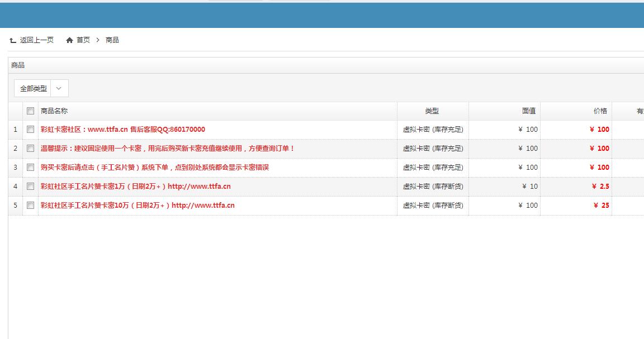Click the back arrow icon beside 返回上一页
Viewport: 644px width, 339px height.
(13, 40)
